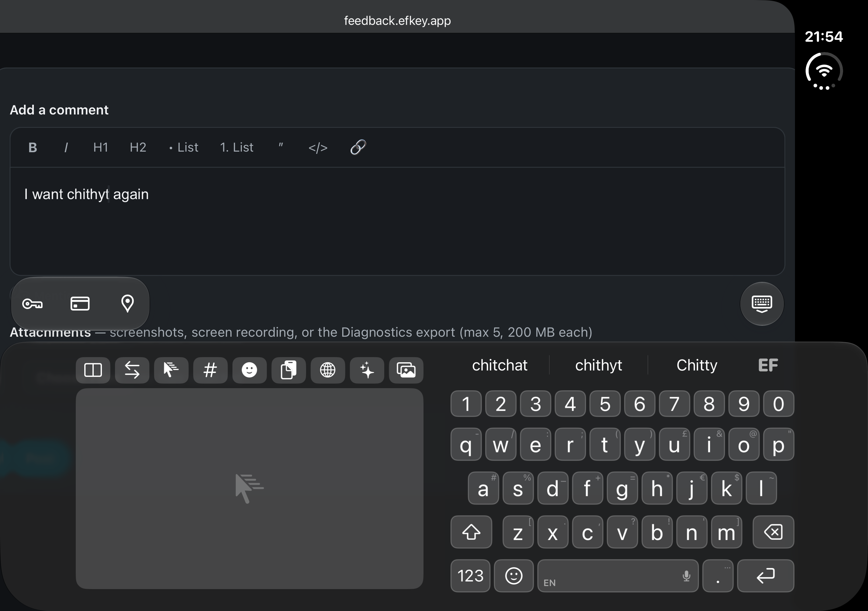Tap the return key
The height and width of the screenshot is (611, 868).
click(765, 576)
